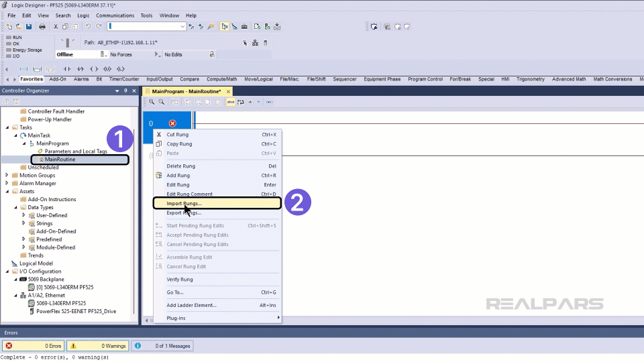Select Parameters and Local Tags item
The width and height of the screenshot is (644, 362).
(x=76, y=152)
